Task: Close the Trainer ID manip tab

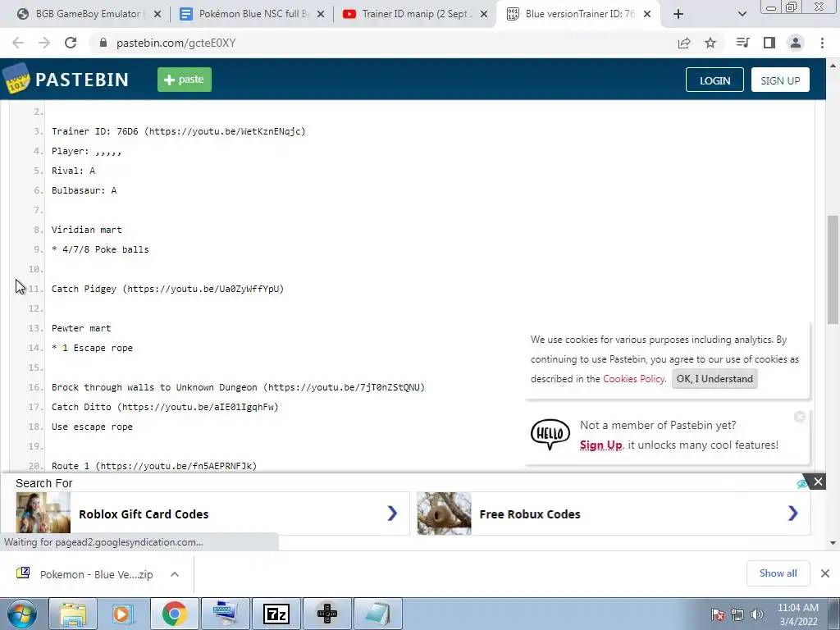Action: point(484,15)
